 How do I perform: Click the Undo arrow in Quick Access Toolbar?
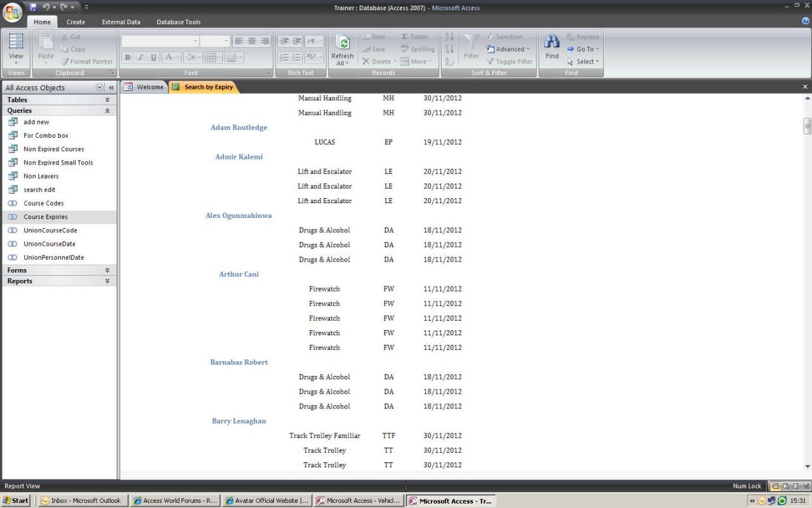pyautogui.click(x=46, y=7)
